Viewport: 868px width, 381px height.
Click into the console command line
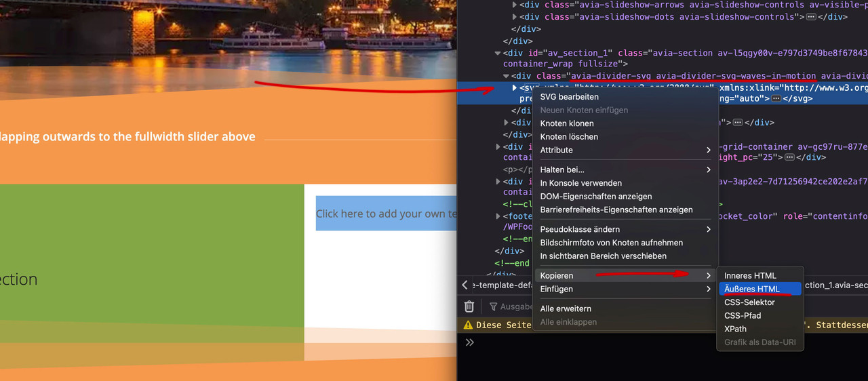(x=671, y=342)
